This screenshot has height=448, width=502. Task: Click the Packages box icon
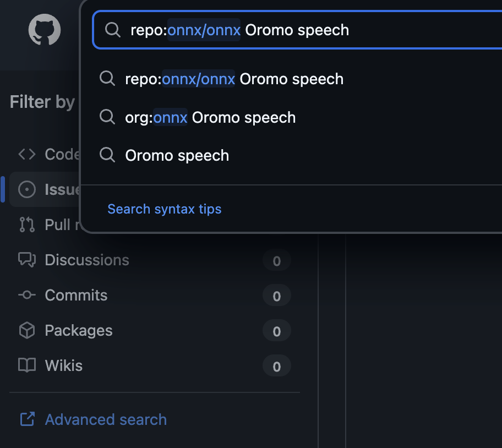(x=27, y=330)
